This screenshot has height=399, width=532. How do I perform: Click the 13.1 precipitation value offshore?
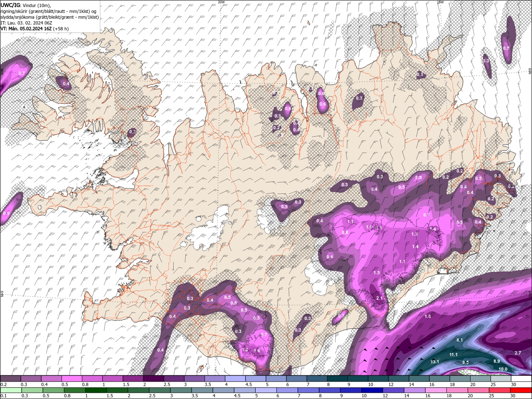point(435,362)
